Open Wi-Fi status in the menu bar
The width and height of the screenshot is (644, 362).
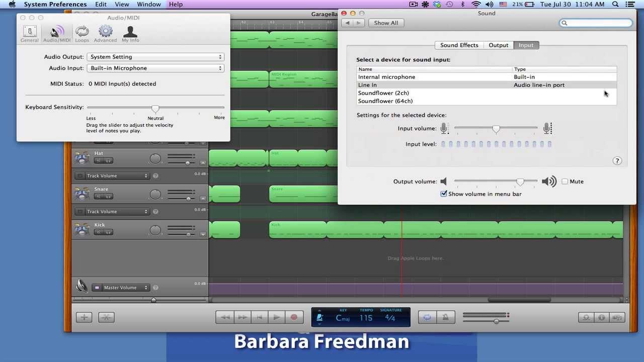[475, 4]
